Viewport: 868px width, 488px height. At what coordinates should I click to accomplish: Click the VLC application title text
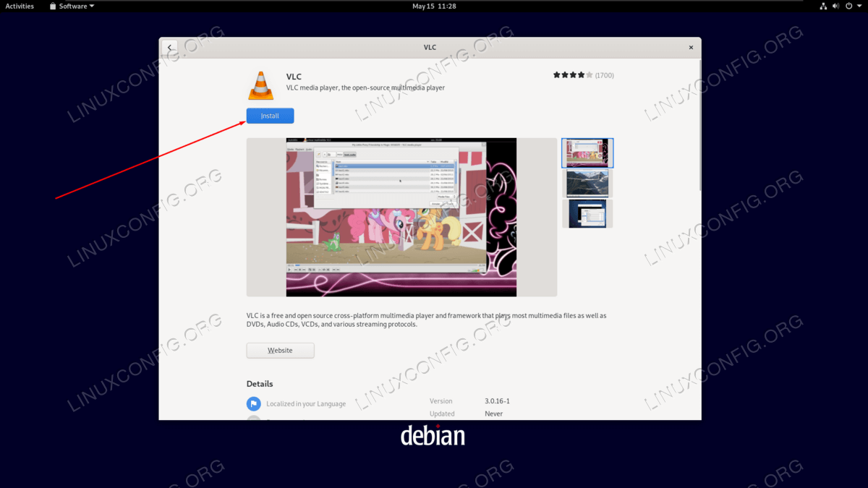pos(294,77)
